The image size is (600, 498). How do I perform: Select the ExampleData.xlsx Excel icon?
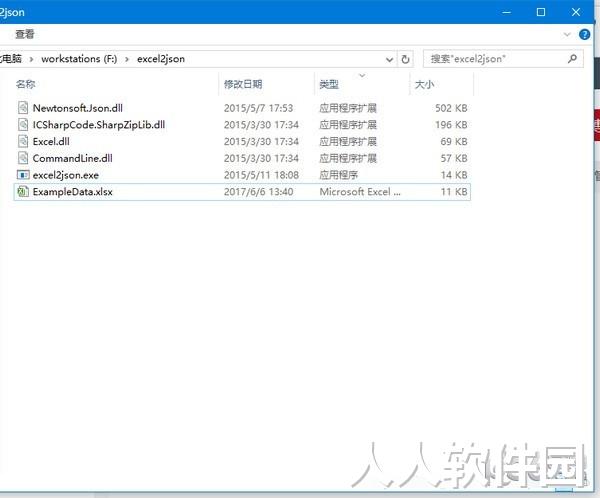click(x=23, y=191)
